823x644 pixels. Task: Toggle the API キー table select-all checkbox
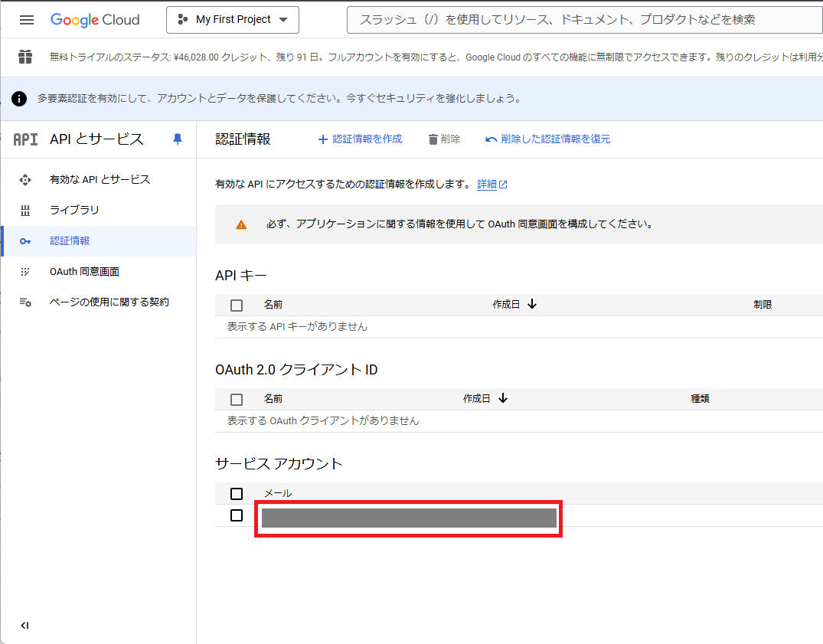coord(237,305)
